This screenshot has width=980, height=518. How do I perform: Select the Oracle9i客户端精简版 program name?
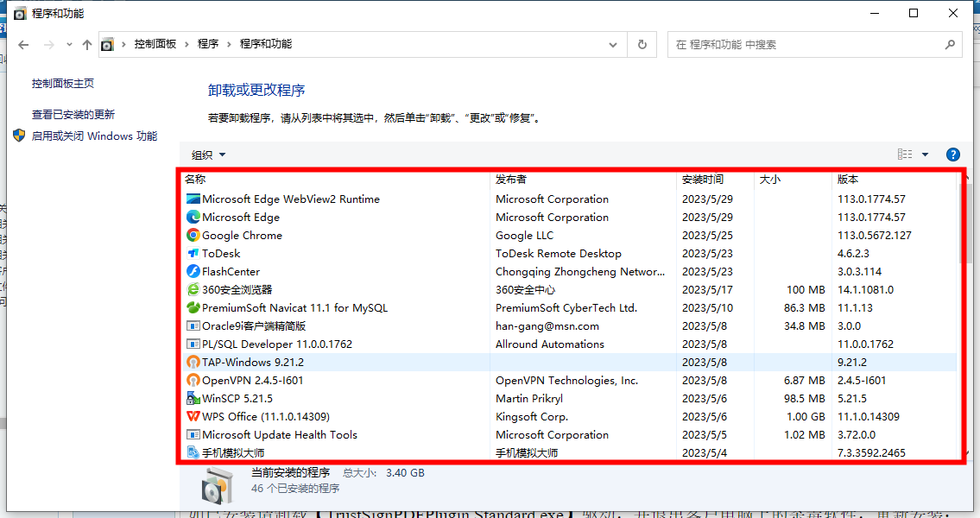tap(254, 326)
